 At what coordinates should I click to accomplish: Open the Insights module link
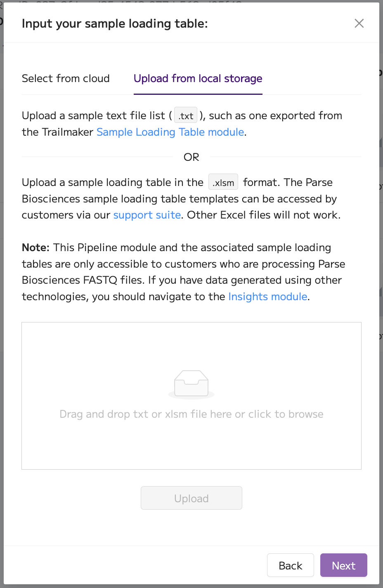(268, 296)
